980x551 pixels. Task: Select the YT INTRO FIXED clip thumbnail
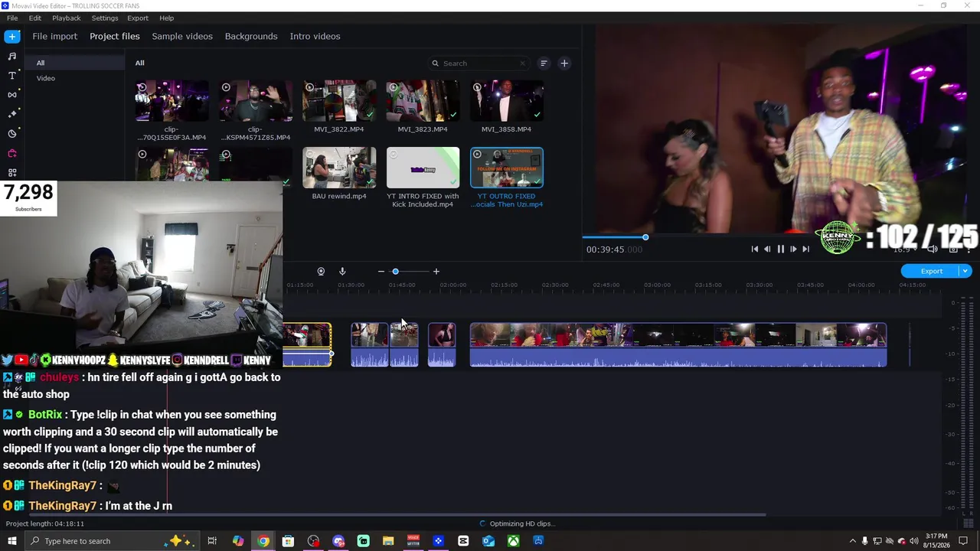423,168
